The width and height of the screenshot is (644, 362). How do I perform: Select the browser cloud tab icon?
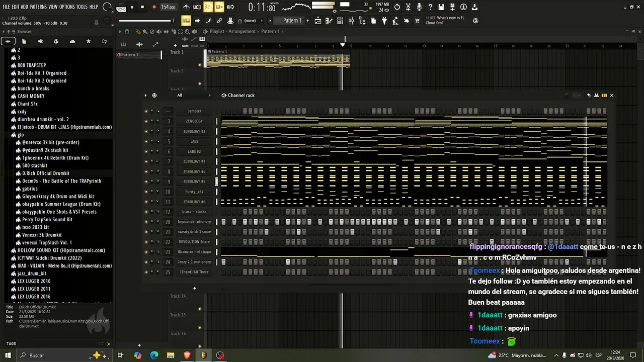pos(72,41)
